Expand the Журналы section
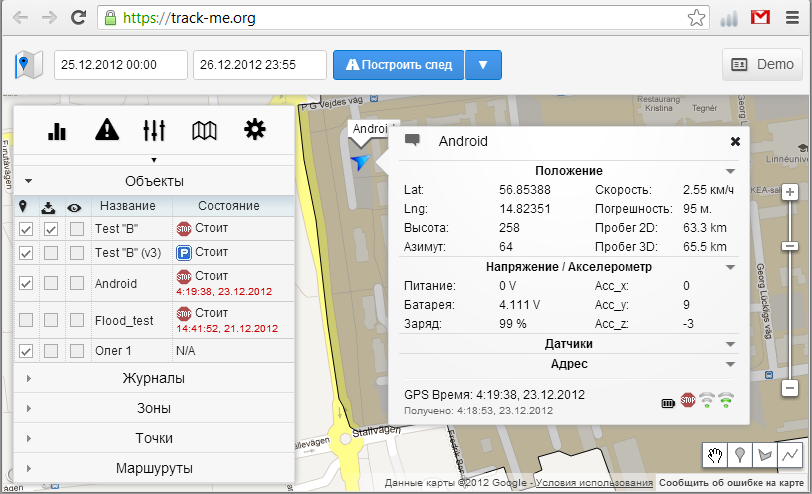Screen dimensions: 812x494 154,378
